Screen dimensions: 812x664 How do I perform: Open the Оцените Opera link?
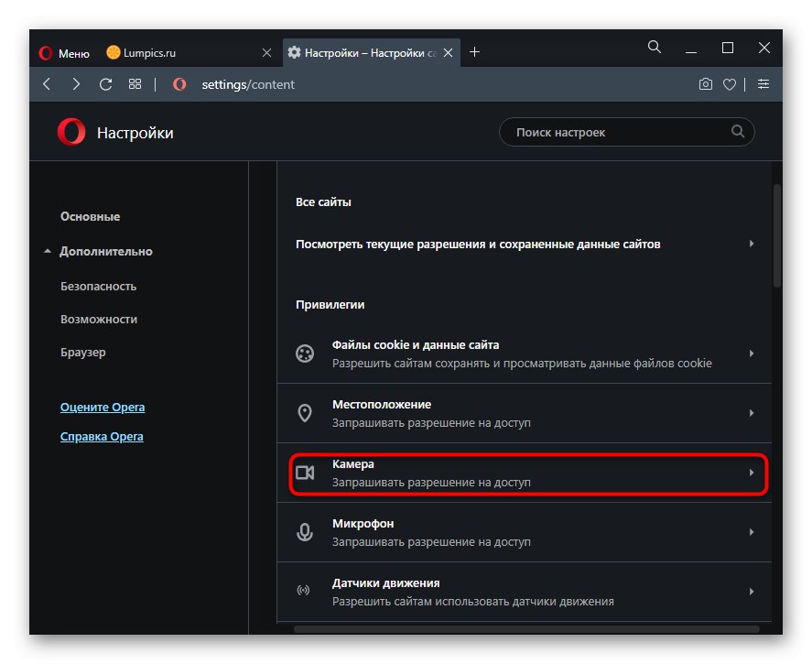(103, 408)
